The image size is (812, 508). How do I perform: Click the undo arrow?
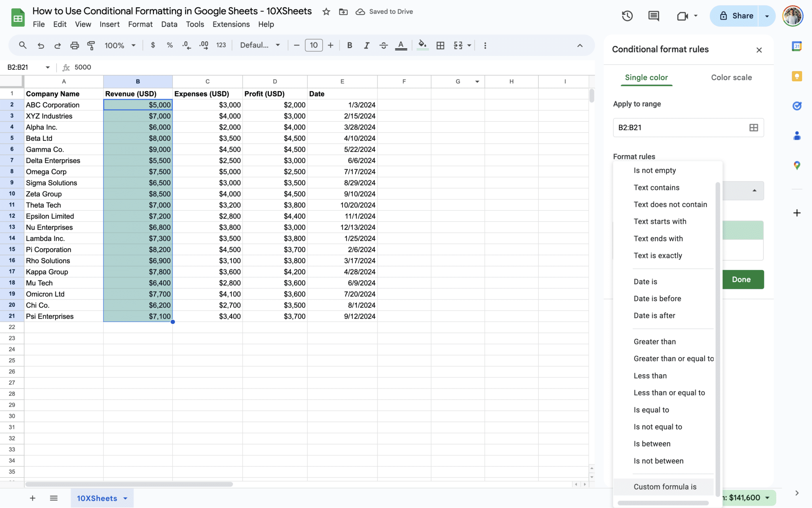point(40,45)
